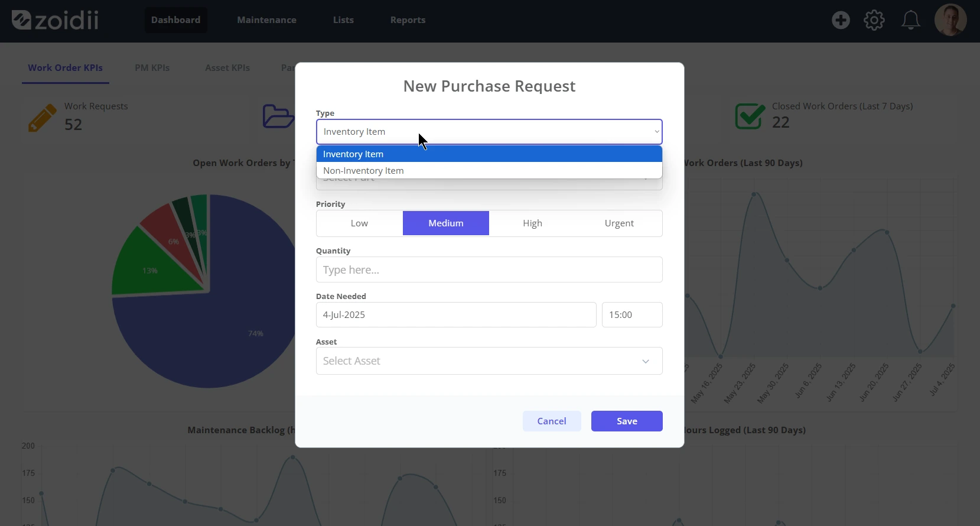The width and height of the screenshot is (980, 526).
Task: Expand the Select Asset dropdown
Action: [489, 361]
